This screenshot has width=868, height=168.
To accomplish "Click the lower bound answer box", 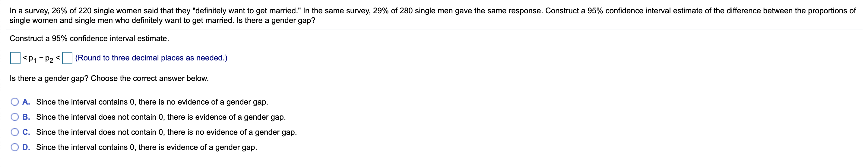I will (x=15, y=58).
